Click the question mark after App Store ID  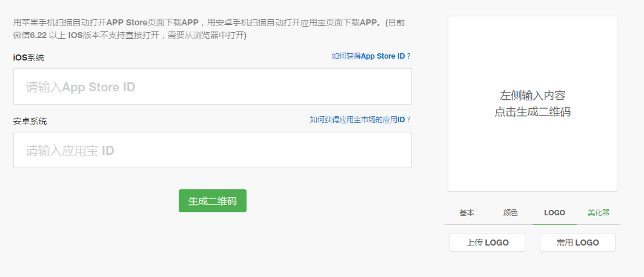[409, 56]
